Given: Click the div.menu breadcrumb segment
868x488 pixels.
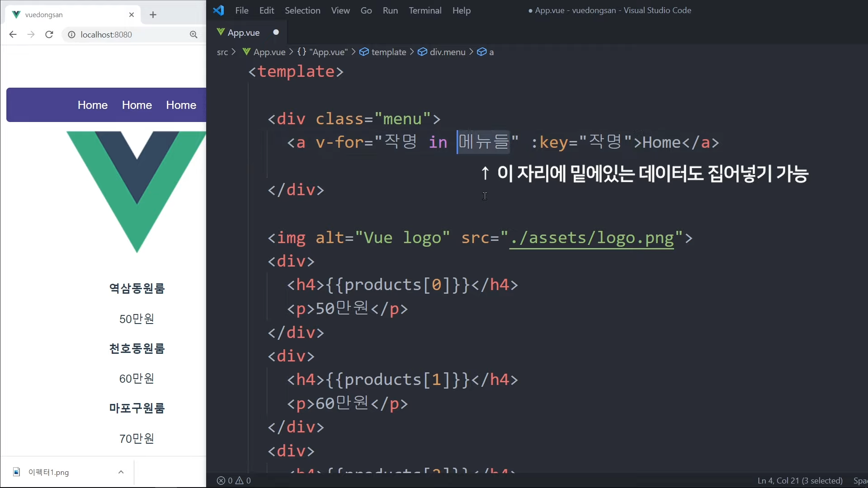Looking at the screenshot, I should pos(447,52).
